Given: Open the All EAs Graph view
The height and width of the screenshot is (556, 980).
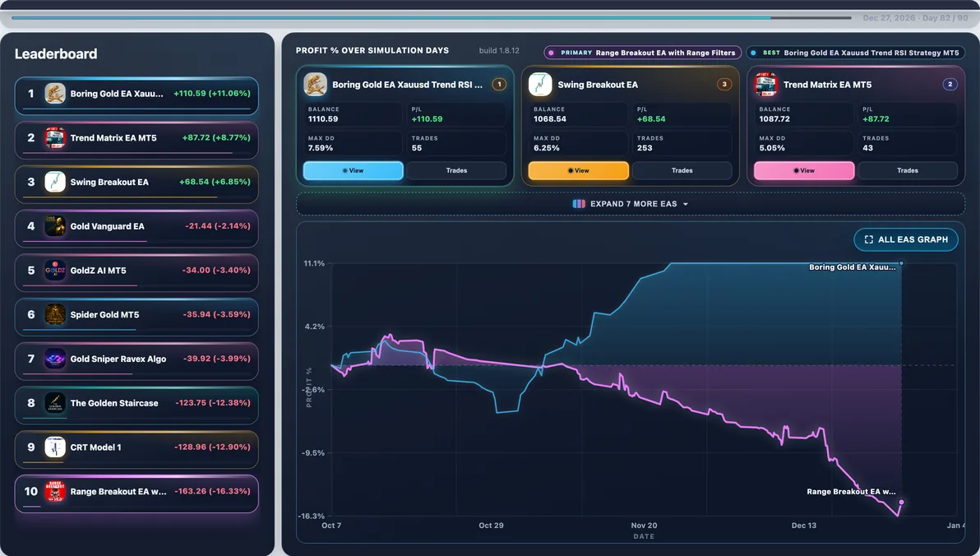Looking at the screenshot, I should 906,239.
